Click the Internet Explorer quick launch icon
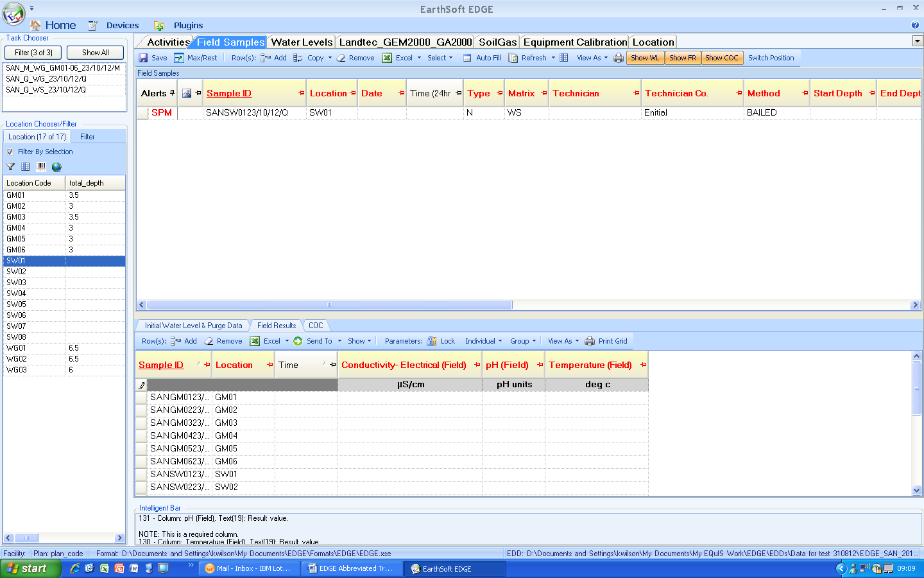This screenshot has height=578, width=924. (x=75, y=568)
